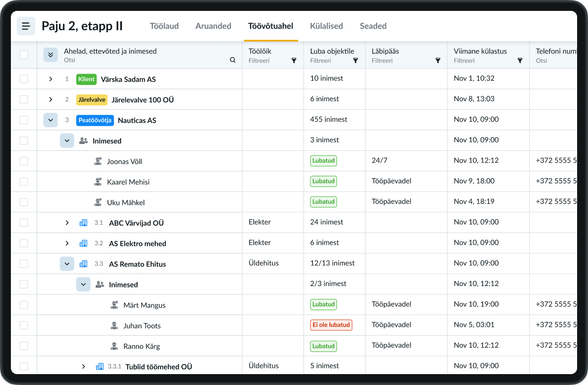Click the search magnifier icon in Otsi field
Screen dimensions: 588x385
(233, 60)
